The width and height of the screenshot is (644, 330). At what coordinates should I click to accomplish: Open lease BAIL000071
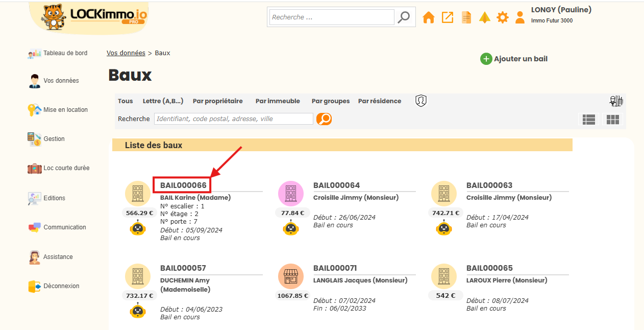tap(335, 268)
